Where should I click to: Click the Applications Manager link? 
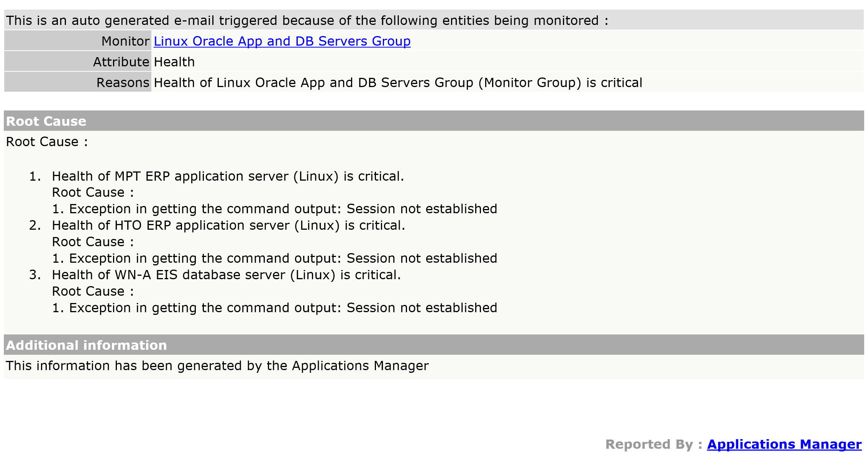tap(784, 444)
